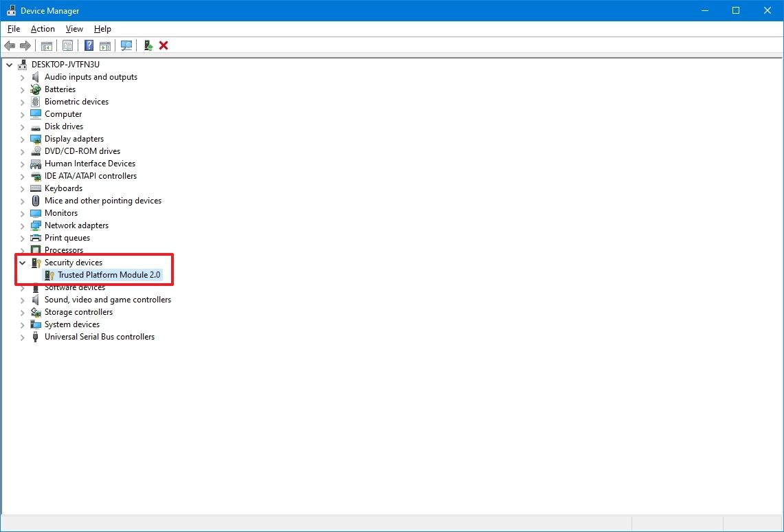Click the forward navigation arrow icon
784x532 pixels.
(26, 45)
